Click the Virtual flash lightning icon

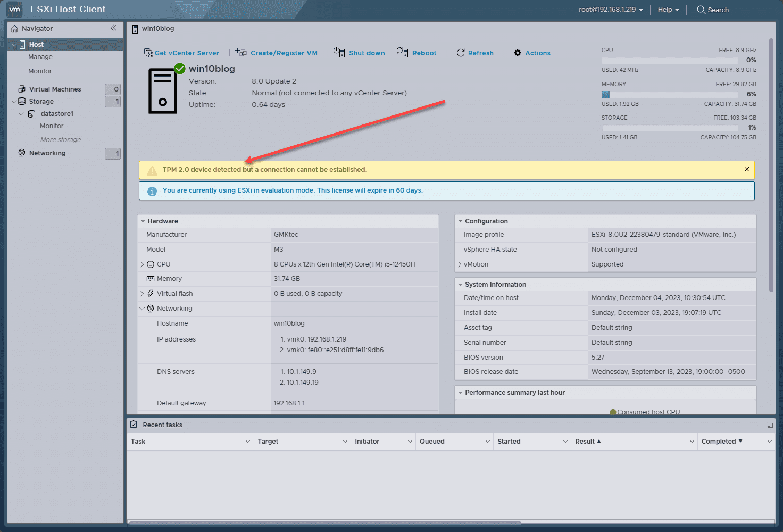pyautogui.click(x=151, y=294)
